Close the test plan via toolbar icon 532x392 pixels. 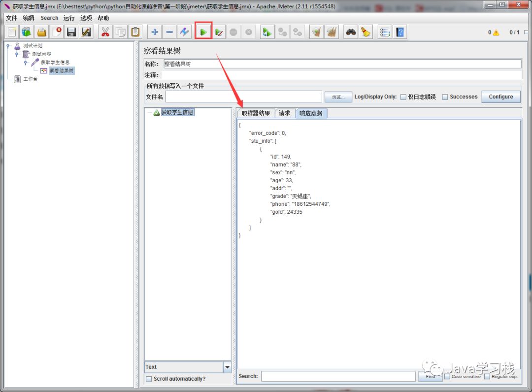tap(57, 32)
